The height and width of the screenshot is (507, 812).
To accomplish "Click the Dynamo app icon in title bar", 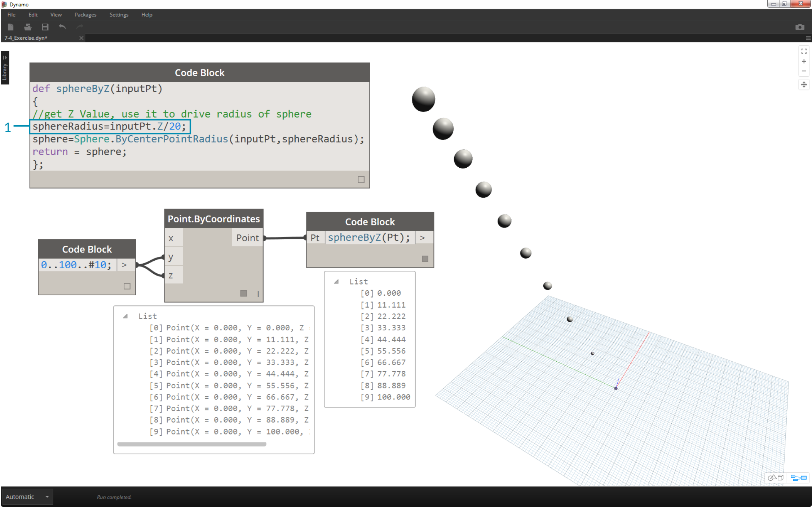I will click(x=4, y=4).
